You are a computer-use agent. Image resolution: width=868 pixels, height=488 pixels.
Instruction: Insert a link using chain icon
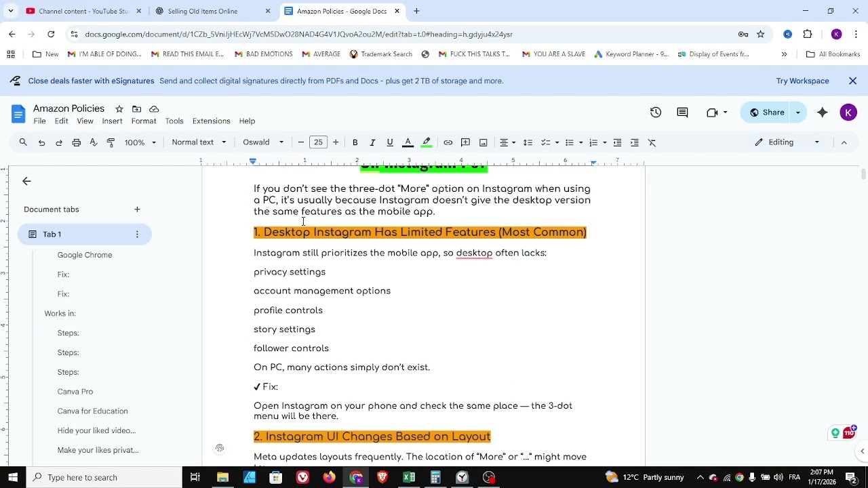[448, 142]
